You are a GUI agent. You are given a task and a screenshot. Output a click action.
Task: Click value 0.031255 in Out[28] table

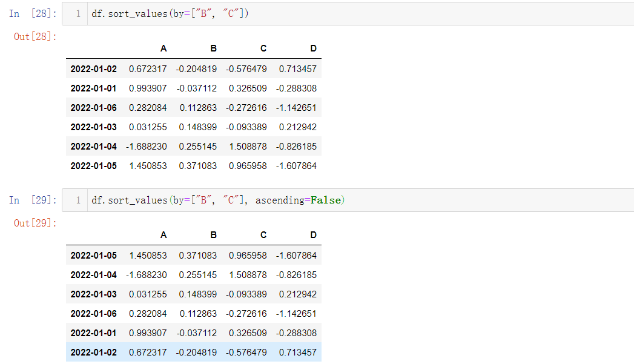(x=148, y=127)
